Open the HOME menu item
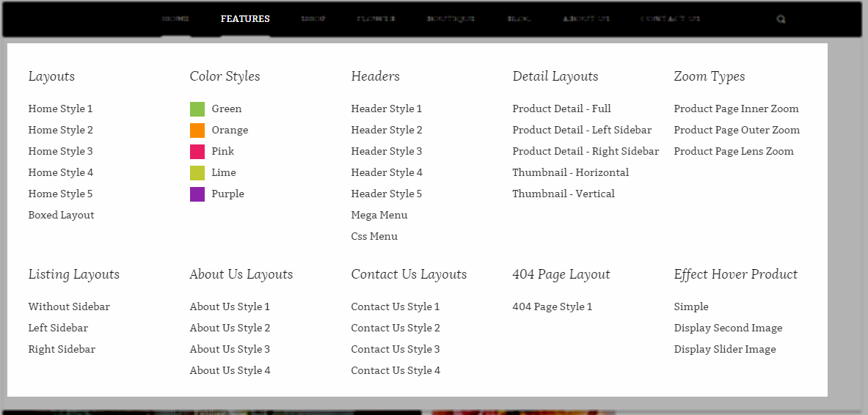868x415 pixels. click(175, 19)
